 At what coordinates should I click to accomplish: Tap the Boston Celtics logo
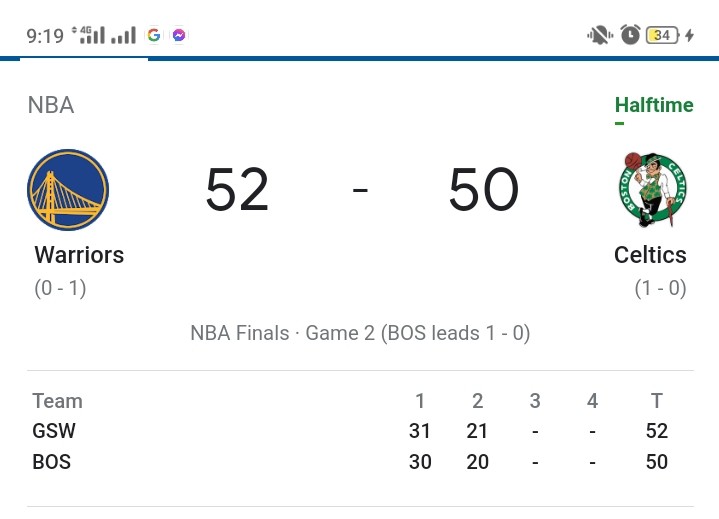pyautogui.click(x=653, y=190)
